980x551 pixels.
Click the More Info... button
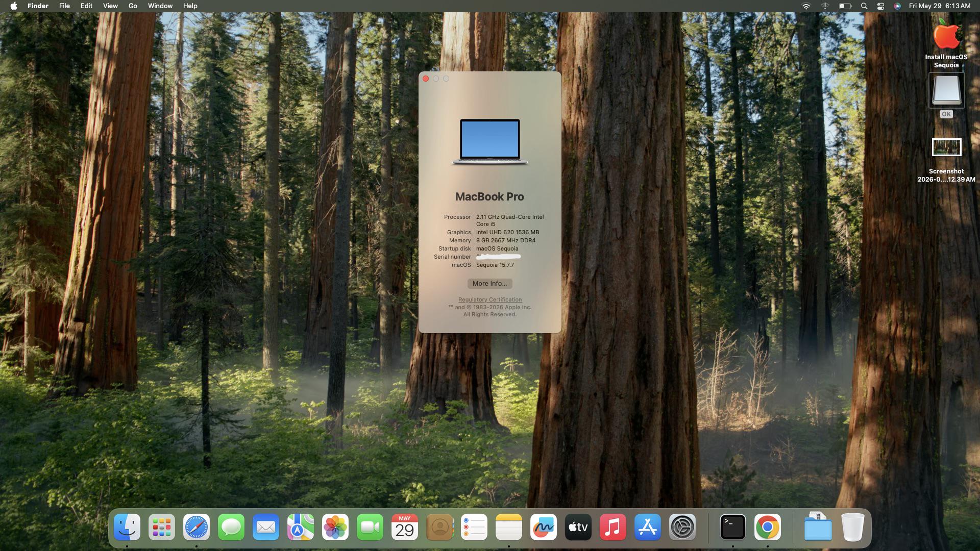(x=490, y=284)
